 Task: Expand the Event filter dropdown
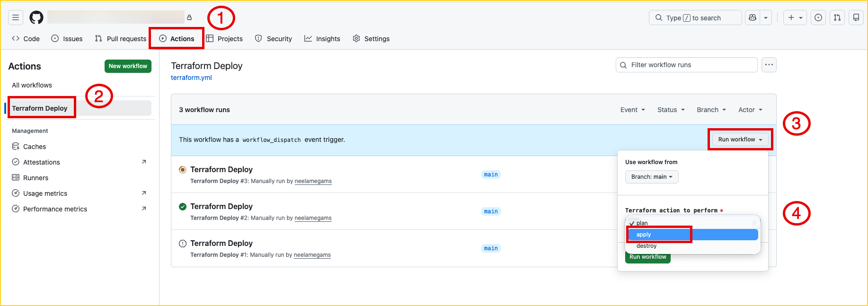click(633, 110)
